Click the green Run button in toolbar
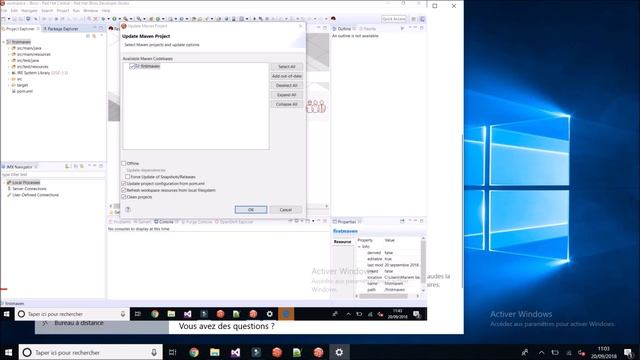This screenshot has width=640, height=360. 114,19
